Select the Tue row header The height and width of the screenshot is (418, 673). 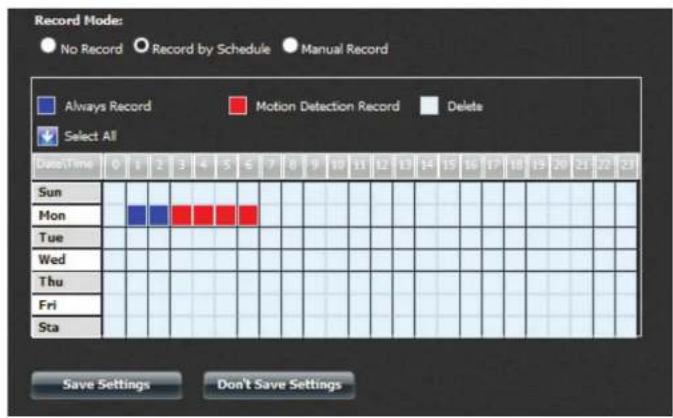pyautogui.click(x=67, y=238)
